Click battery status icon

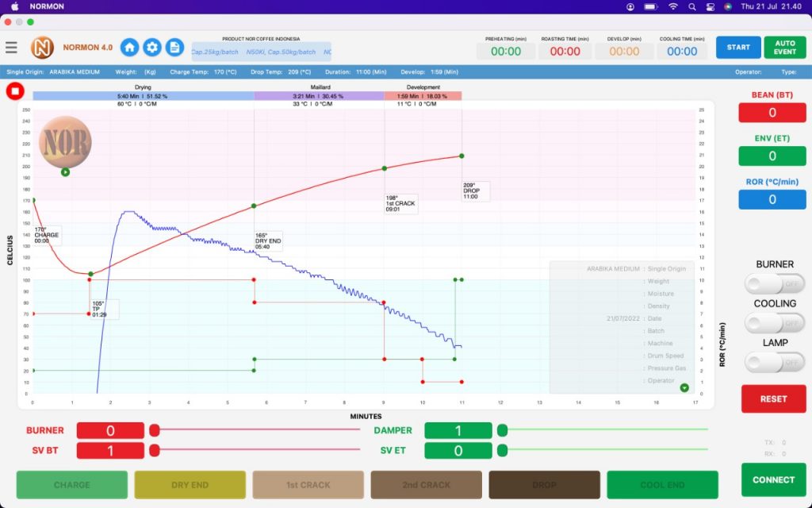650,6
